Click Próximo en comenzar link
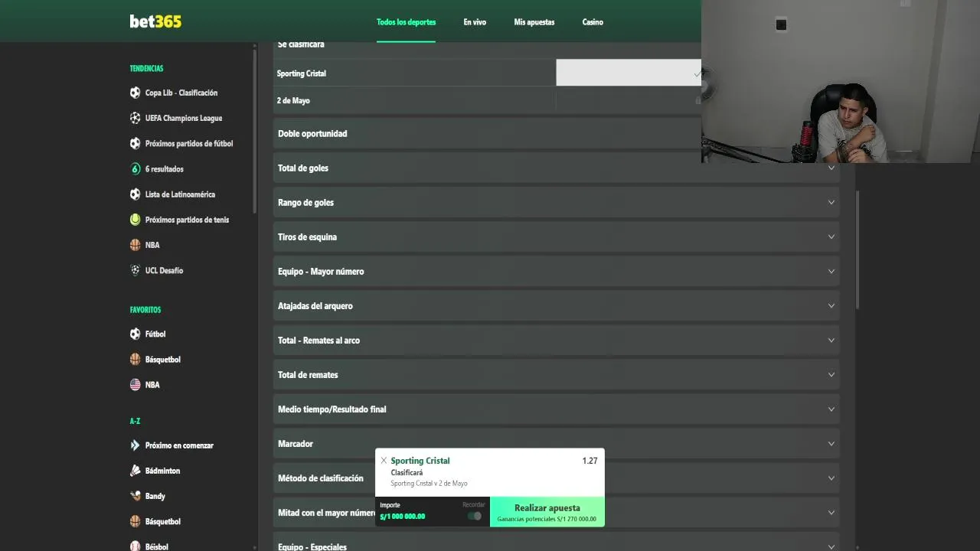This screenshot has height=551, width=980. pyautogui.click(x=179, y=445)
